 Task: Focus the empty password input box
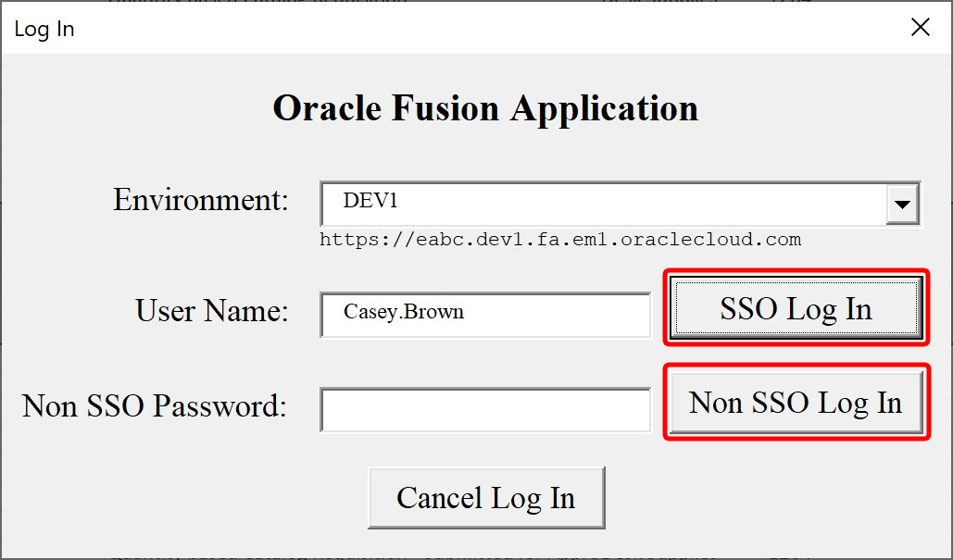click(x=485, y=409)
